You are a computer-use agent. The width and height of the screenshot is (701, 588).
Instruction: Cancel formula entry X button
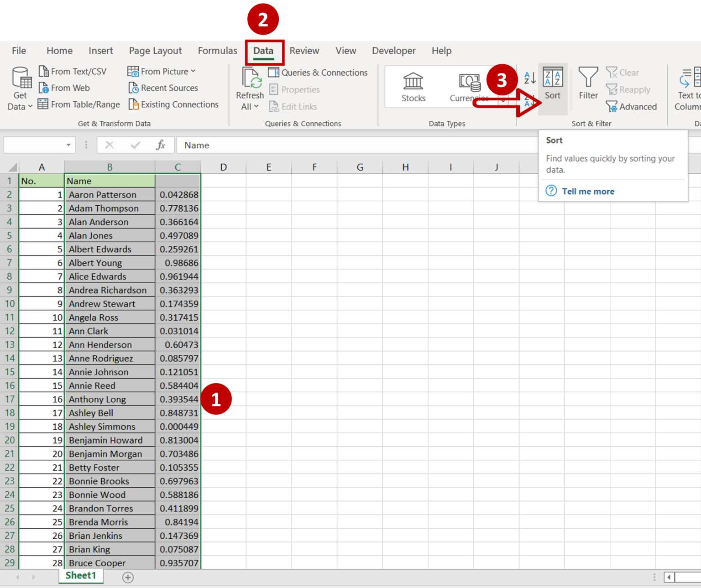tap(109, 145)
